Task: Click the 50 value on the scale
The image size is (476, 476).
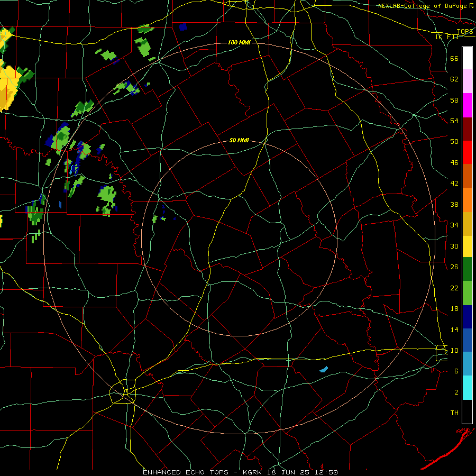Action: pyautogui.click(x=454, y=141)
